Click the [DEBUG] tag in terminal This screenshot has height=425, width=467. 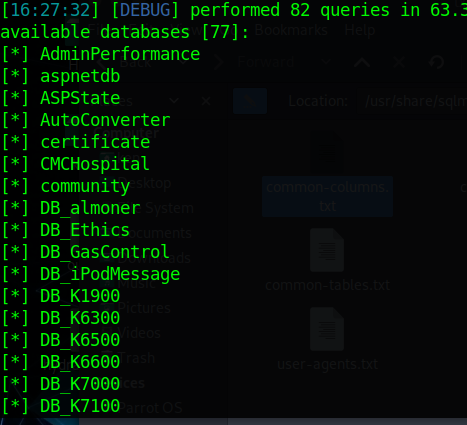(145, 10)
